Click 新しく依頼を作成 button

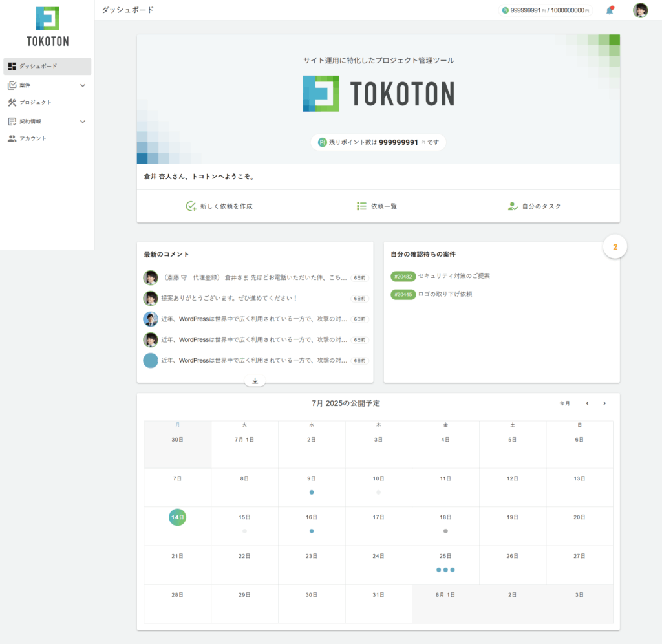coord(219,206)
